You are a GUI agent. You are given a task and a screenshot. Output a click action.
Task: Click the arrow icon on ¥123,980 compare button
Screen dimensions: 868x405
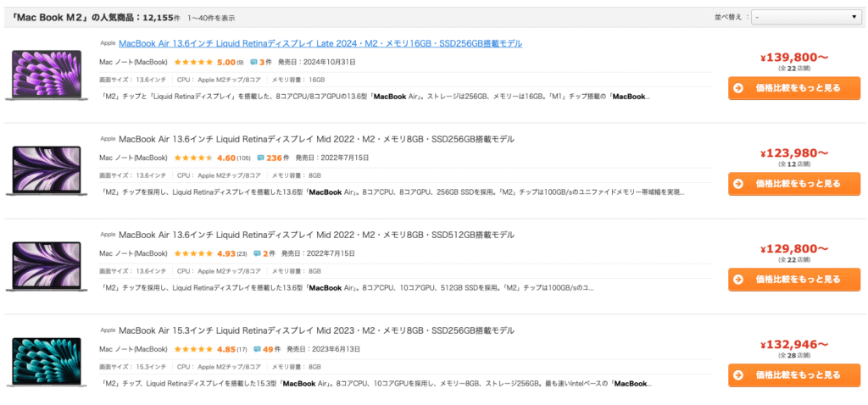tap(738, 184)
